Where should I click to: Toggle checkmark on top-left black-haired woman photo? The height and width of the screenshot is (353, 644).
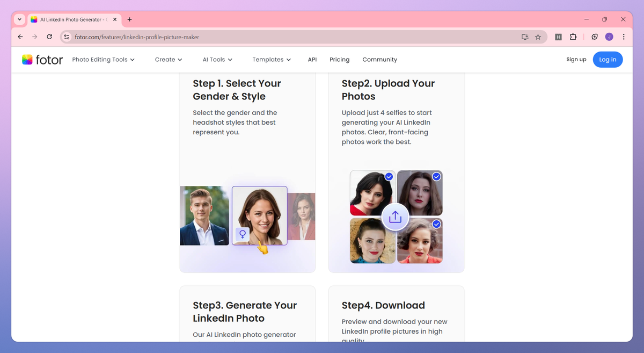[389, 177]
